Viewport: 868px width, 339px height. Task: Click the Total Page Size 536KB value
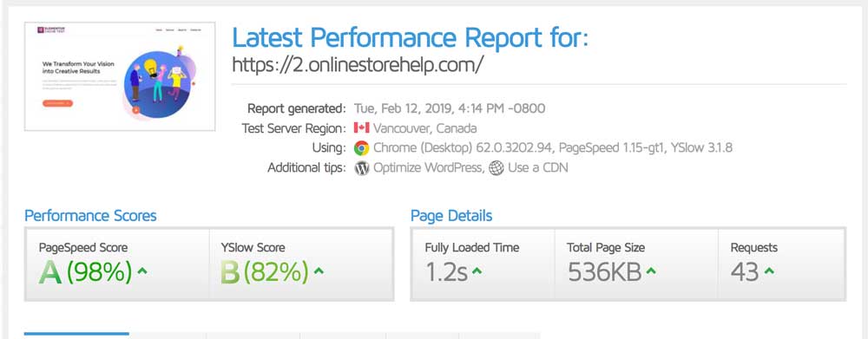point(604,271)
